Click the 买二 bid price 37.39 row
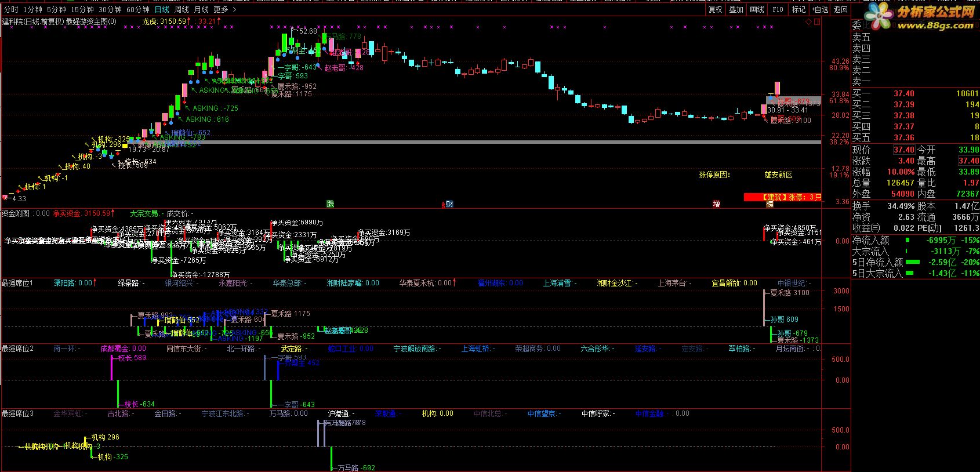 click(915, 104)
